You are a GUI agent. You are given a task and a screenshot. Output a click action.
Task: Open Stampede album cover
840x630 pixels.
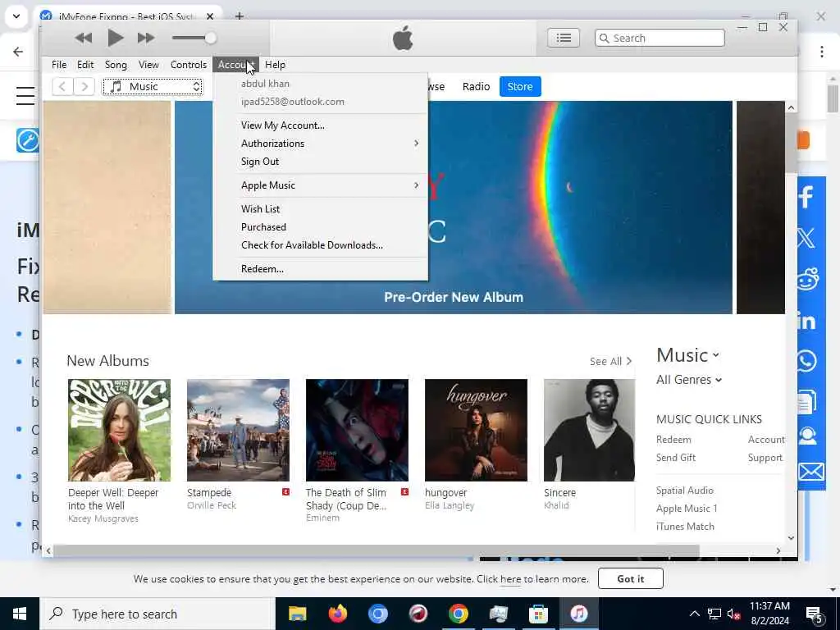coord(238,430)
